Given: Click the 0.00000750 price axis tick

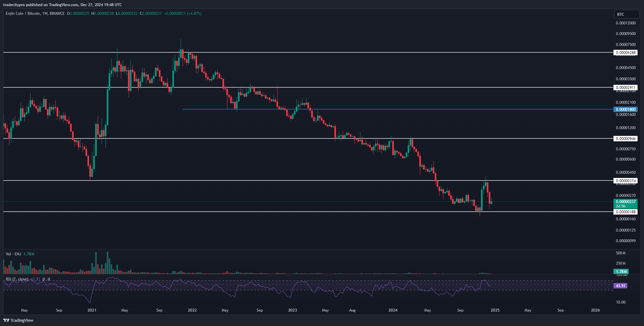Looking at the screenshot, I should [x=626, y=149].
